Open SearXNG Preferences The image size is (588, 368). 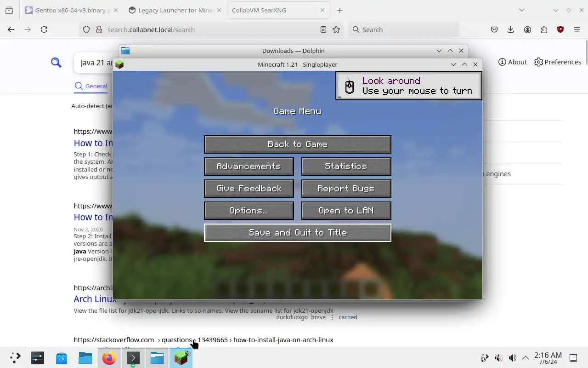tap(558, 62)
